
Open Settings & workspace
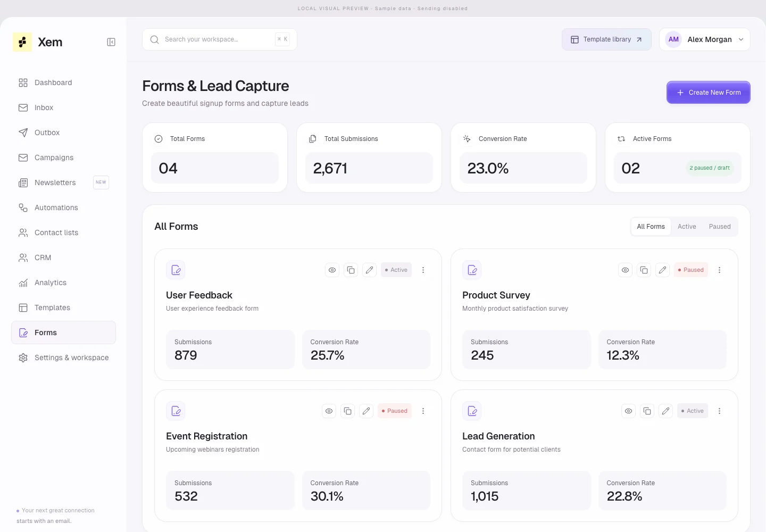click(64, 358)
